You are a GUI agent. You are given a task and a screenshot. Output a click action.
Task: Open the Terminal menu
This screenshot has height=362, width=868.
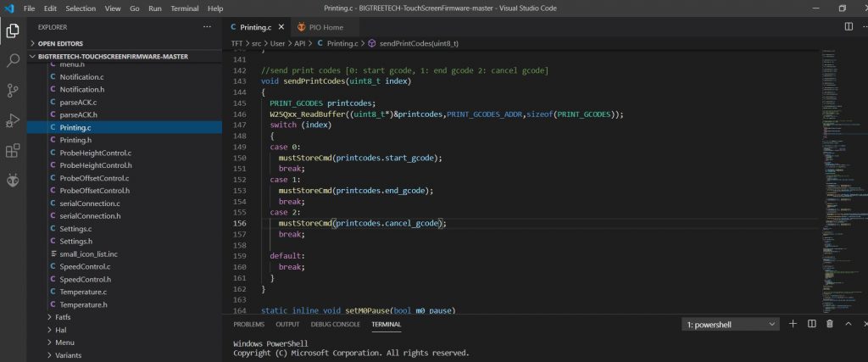click(184, 8)
